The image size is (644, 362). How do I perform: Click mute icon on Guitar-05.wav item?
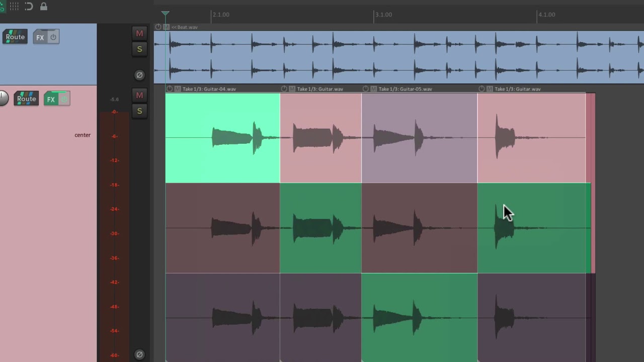click(374, 89)
